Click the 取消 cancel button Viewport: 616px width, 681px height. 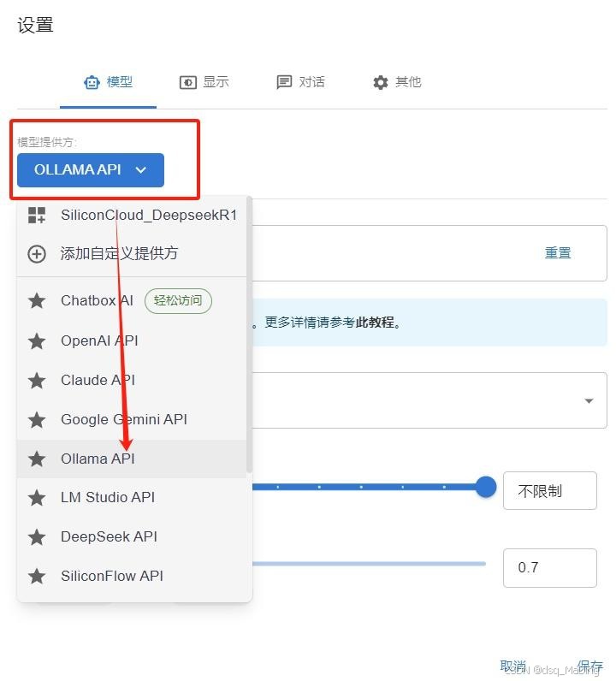coord(513,666)
